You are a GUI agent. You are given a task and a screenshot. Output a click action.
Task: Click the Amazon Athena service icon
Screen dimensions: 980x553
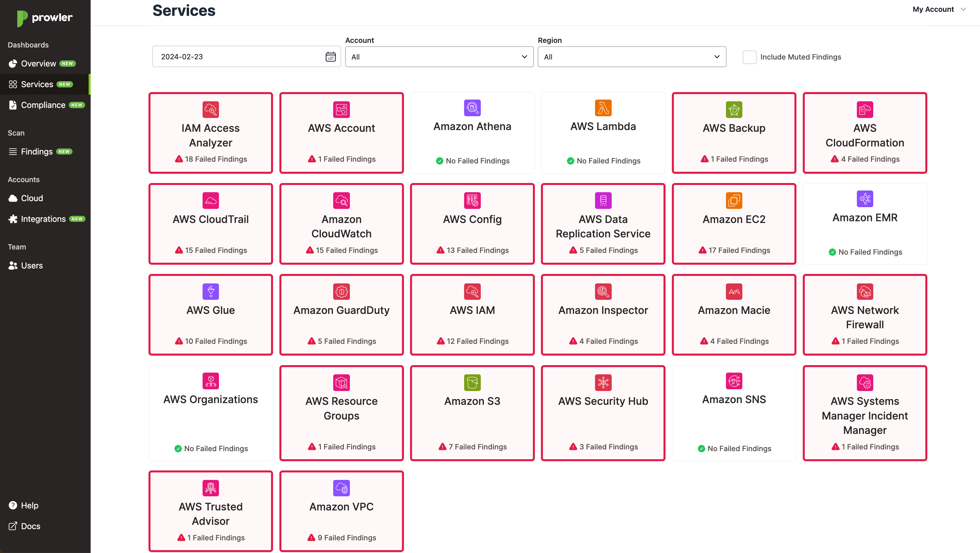472,108
